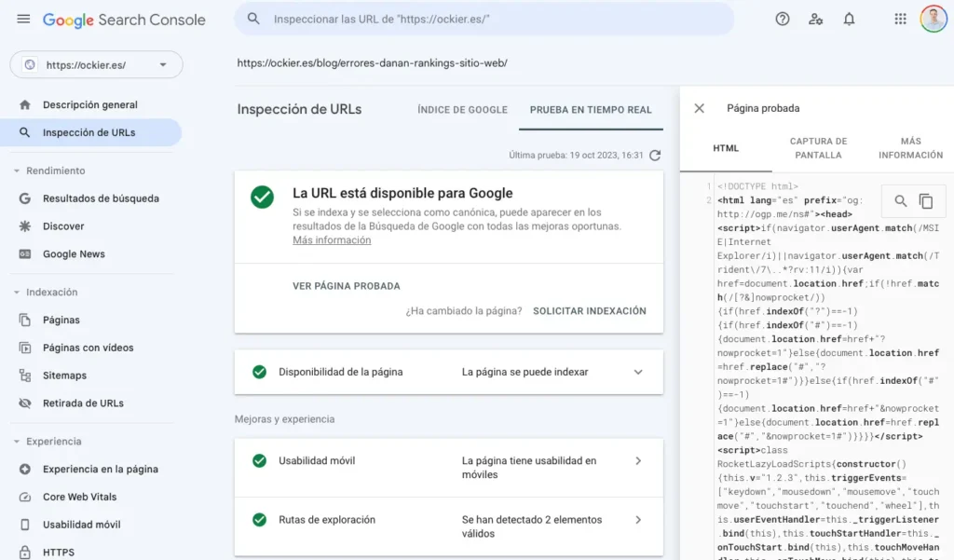Click SOLICITAR INDEXACIÓN

coord(590,311)
